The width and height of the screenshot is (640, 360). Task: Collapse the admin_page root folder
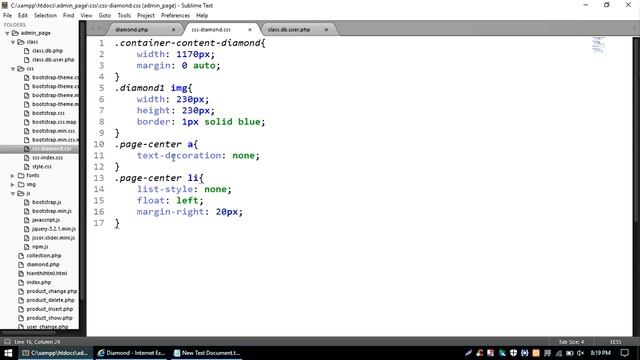point(7,33)
